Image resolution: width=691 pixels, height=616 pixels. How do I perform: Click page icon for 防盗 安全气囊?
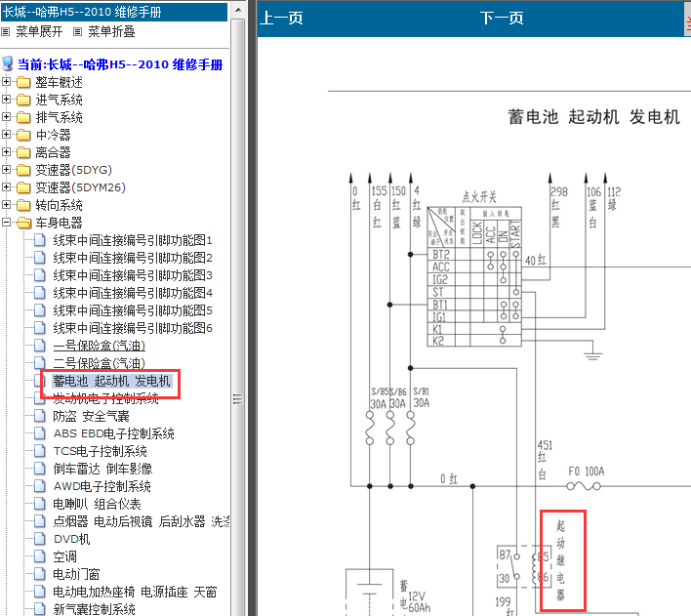tap(40, 416)
